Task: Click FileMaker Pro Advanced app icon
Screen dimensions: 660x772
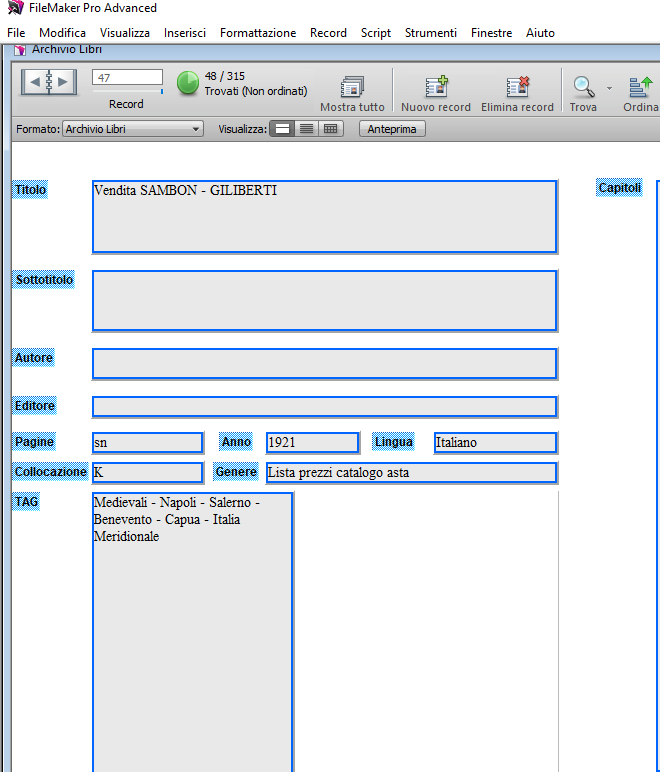Action: pos(16,7)
